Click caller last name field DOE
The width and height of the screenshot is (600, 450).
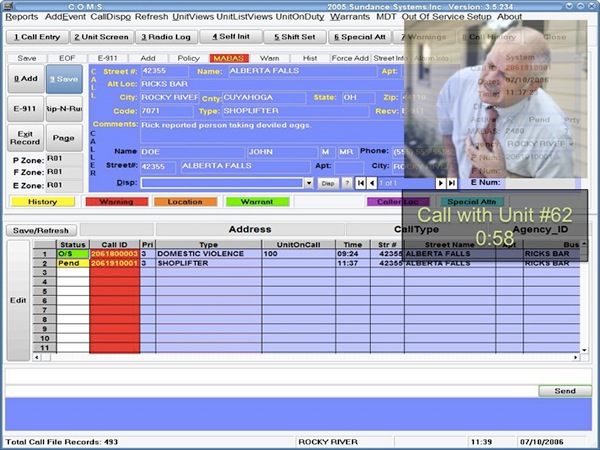click(x=192, y=152)
